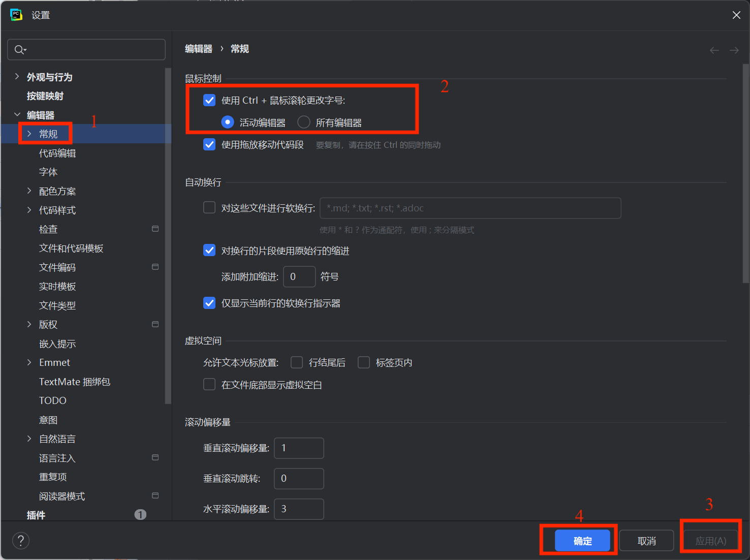Click the 垂直滚动偏移量 field
The image size is (750, 560).
(299, 448)
